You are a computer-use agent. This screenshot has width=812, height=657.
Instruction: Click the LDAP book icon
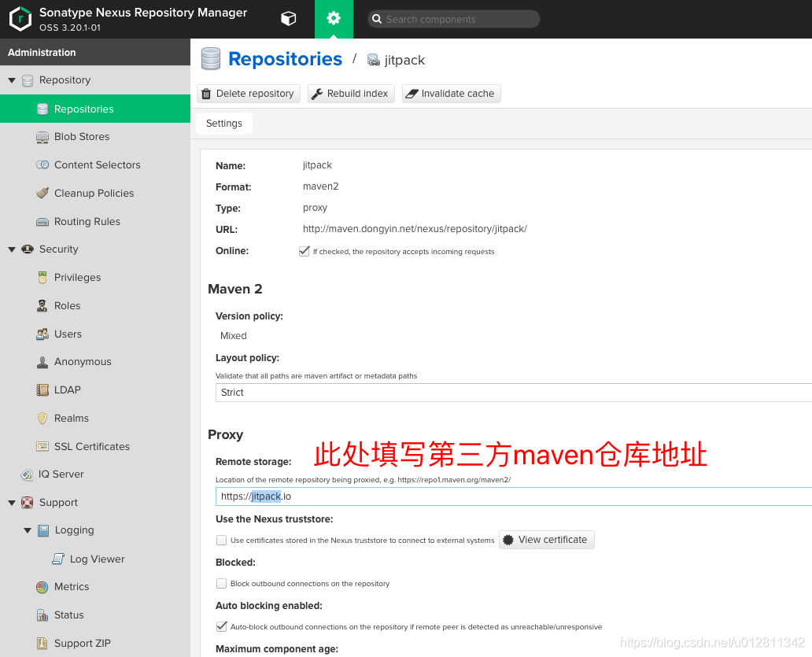pos(42,389)
